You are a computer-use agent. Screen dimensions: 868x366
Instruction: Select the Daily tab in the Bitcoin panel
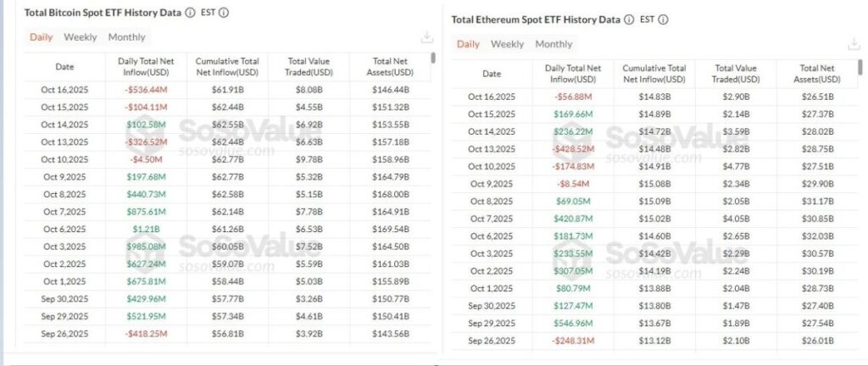[42, 37]
